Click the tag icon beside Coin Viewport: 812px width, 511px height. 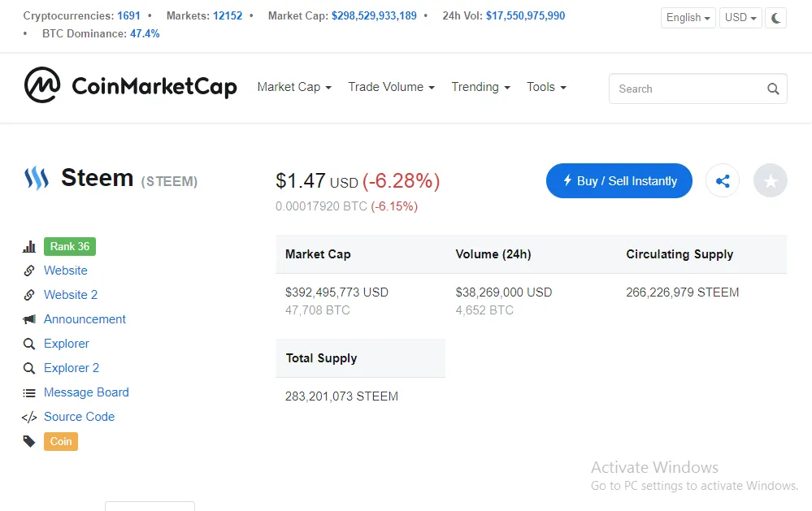tap(29, 442)
